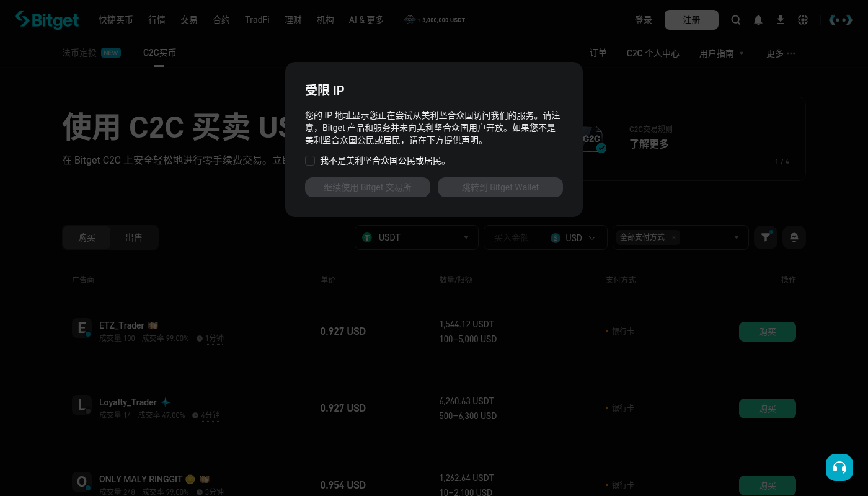The width and height of the screenshot is (868, 496).
Task: Click the 0.954 USD price
Action: [343, 485]
